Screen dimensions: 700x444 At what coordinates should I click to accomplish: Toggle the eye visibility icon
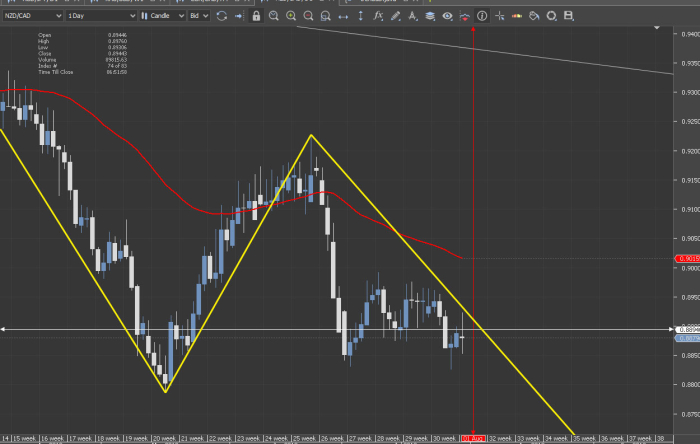(x=447, y=16)
